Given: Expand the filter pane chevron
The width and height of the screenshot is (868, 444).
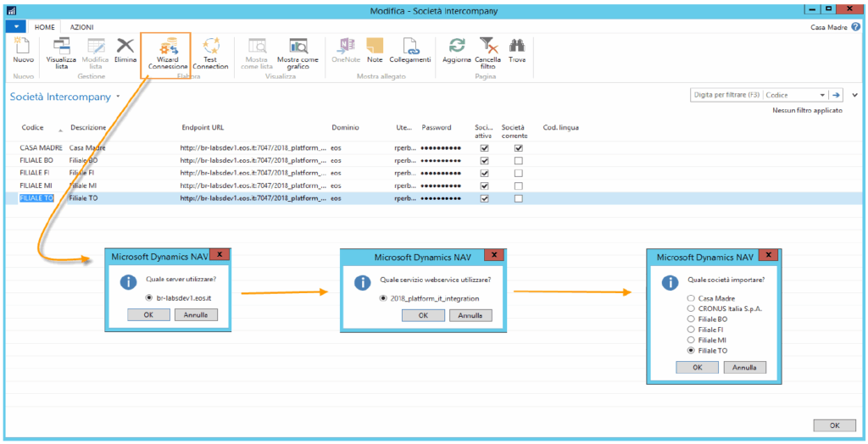Looking at the screenshot, I should (x=854, y=95).
